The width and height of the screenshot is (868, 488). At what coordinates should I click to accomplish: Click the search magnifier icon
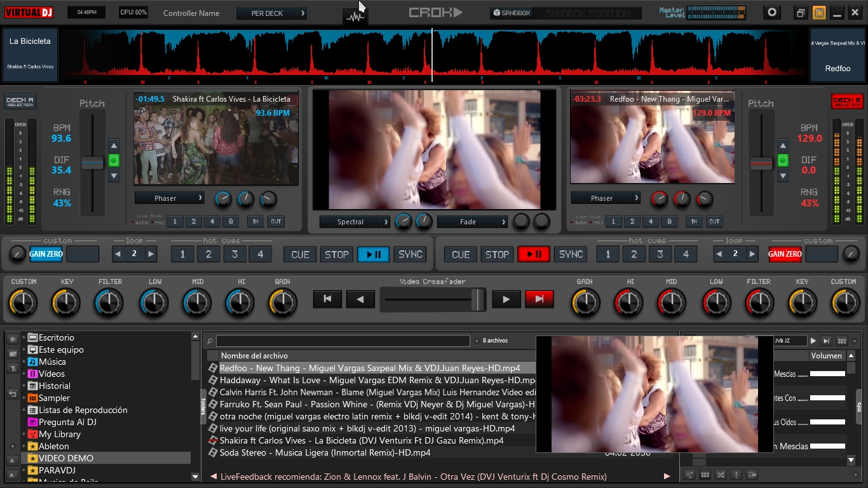point(210,341)
